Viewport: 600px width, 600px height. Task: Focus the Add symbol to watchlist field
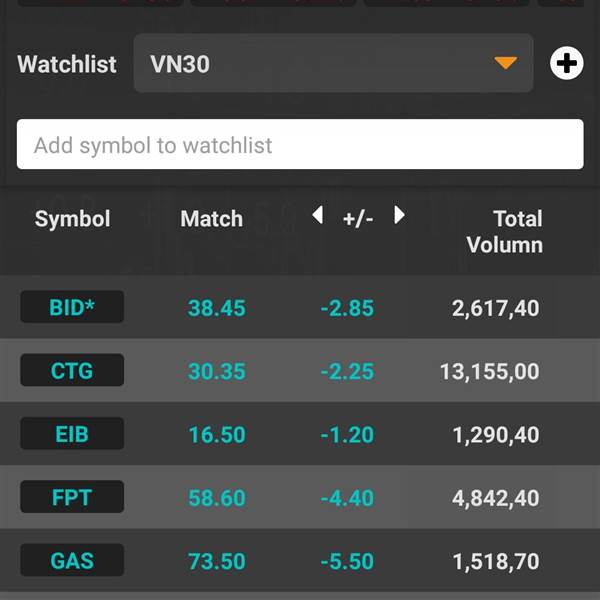coord(300,144)
